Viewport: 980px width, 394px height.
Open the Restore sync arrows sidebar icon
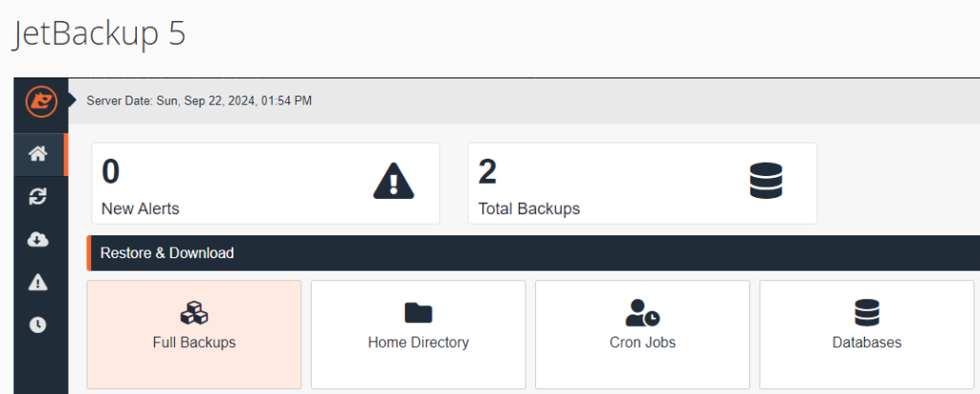(x=38, y=197)
